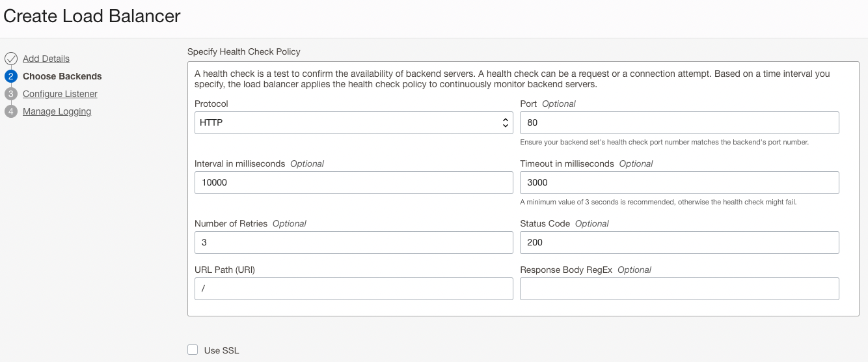Open the Protocol HTTP dropdown
This screenshot has height=362, width=868.
345,122
